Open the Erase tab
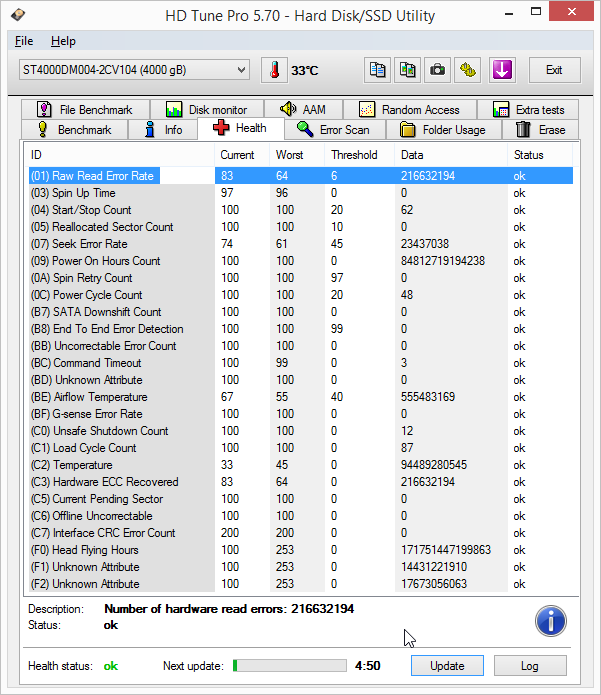 [540, 130]
